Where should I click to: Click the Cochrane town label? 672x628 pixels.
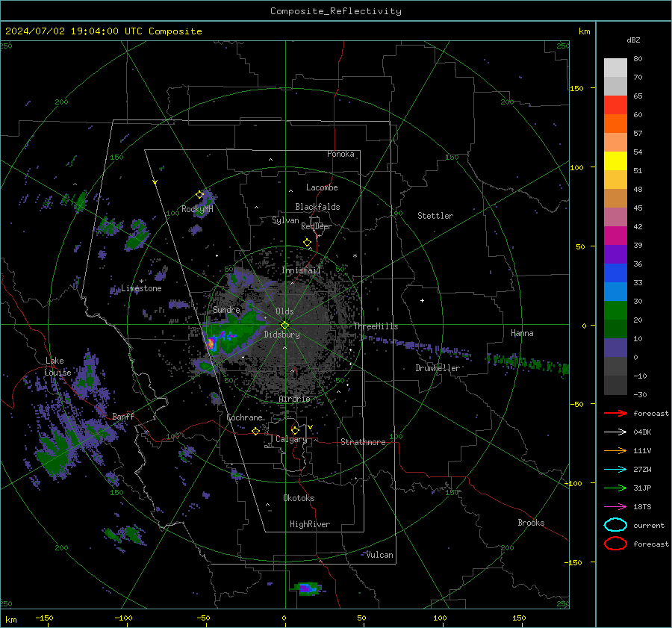pos(244,417)
